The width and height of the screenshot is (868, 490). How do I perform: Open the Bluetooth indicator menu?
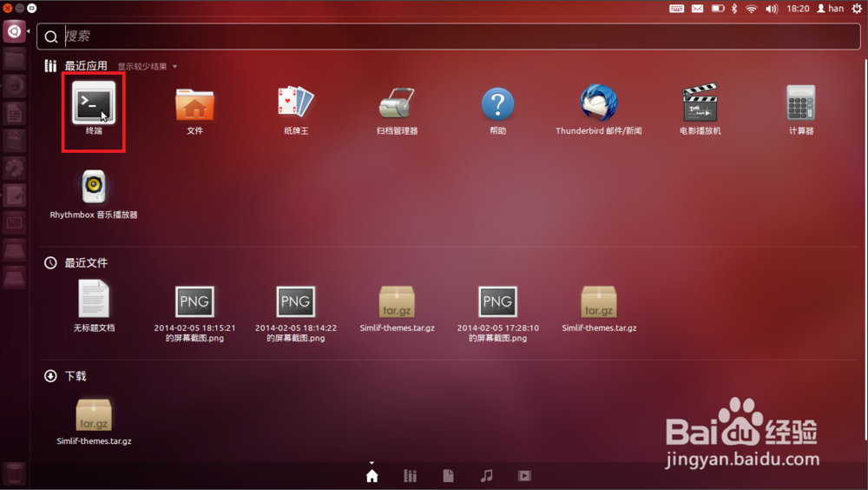pyautogui.click(x=734, y=9)
